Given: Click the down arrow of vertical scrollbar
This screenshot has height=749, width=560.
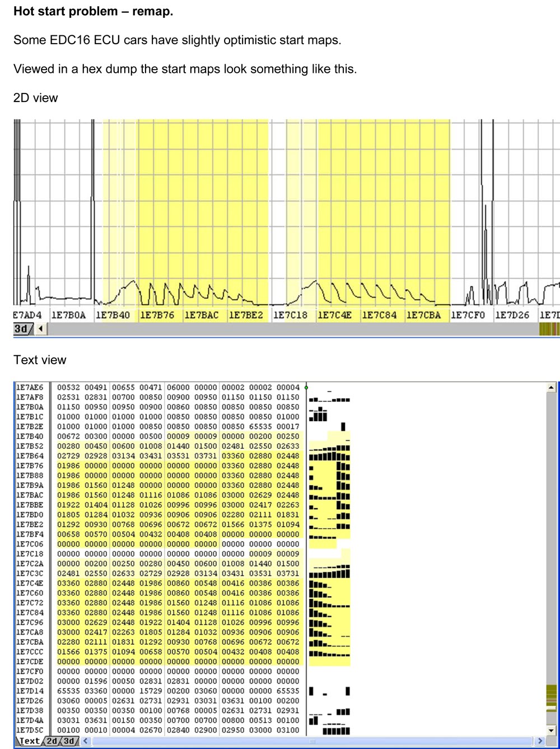Looking at the screenshot, I should pos(551,731).
